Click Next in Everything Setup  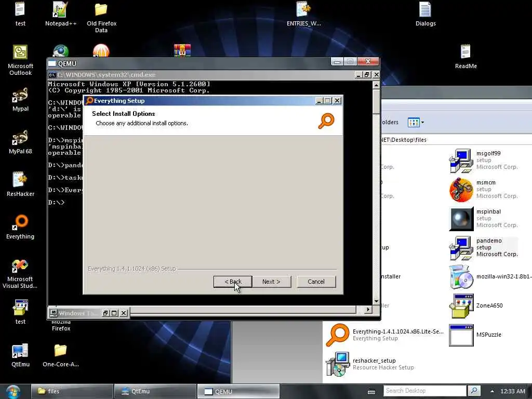[271, 282]
